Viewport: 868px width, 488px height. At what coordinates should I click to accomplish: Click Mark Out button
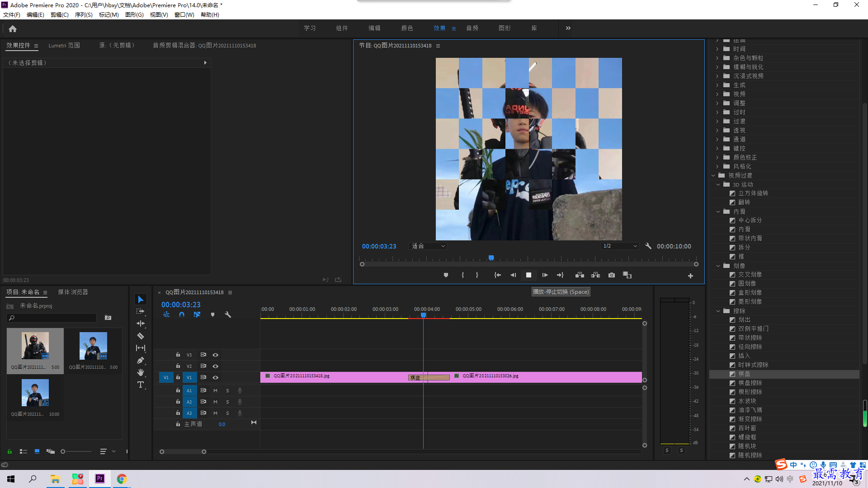coord(477,275)
